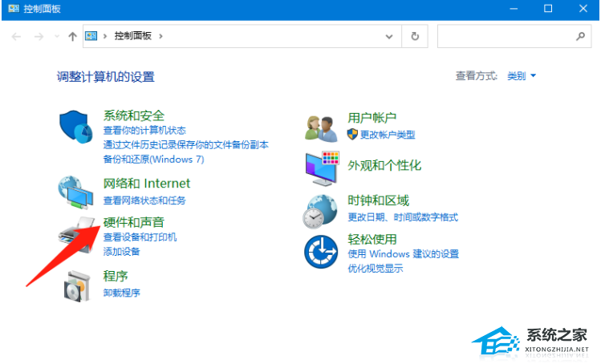601x364 pixels.
Task: Expand the address bar history dropdown
Action: tap(389, 36)
